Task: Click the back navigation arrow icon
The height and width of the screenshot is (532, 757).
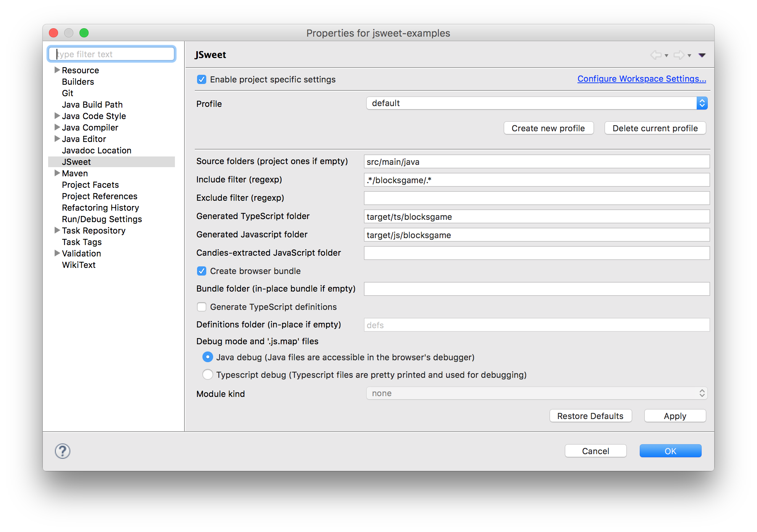Action: coord(656,55)
